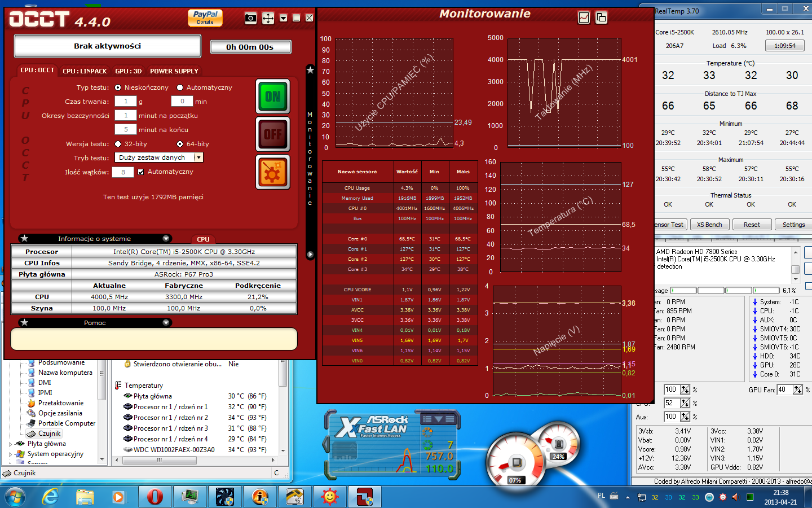812x508 pixels.
Task: Toggle the Automatyczny thread count checkbox
Action: [140, 172]
